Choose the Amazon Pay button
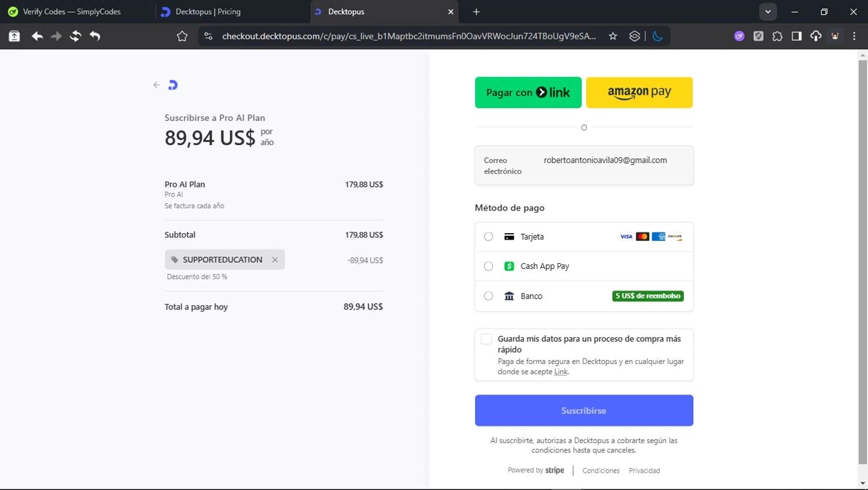This screenshot has height=490, width=868. pyautogui.click(x=639, y=93)
